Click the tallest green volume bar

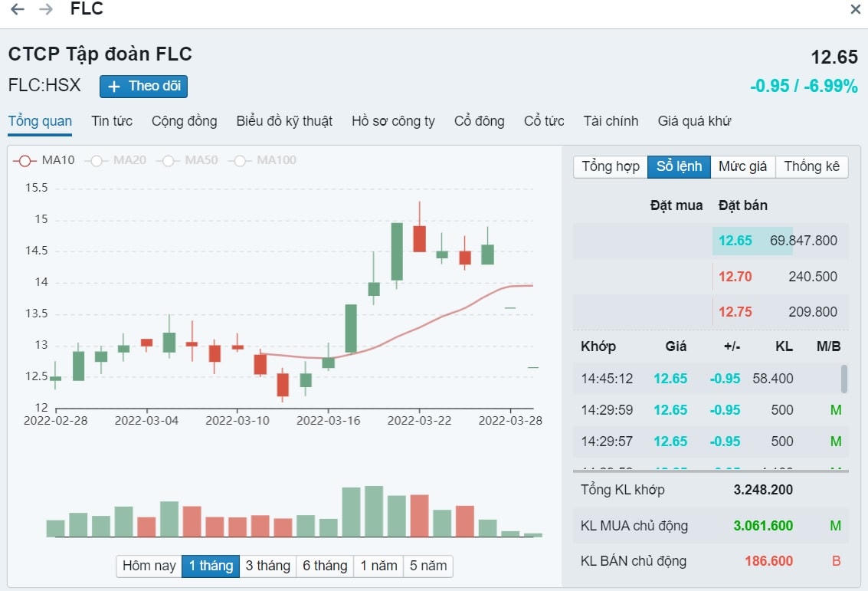pos(374,511)
